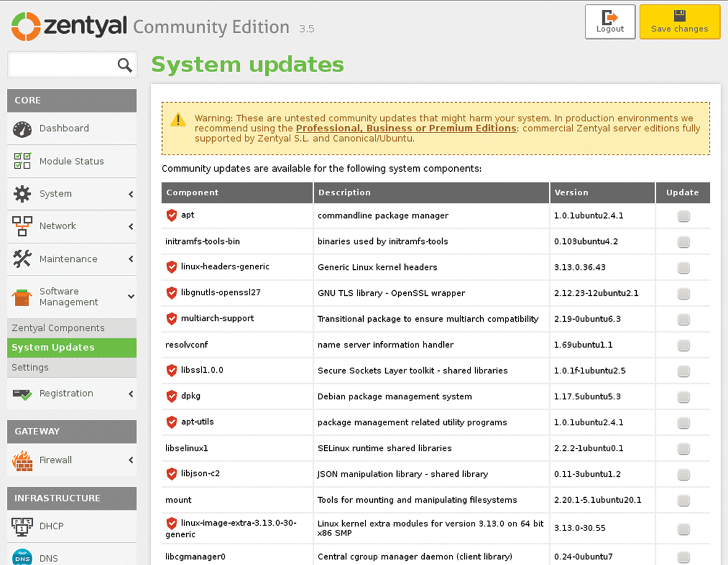The image size is (728, 565).
Task: Open Module Status checklist icon
Action: click(22, 161)
